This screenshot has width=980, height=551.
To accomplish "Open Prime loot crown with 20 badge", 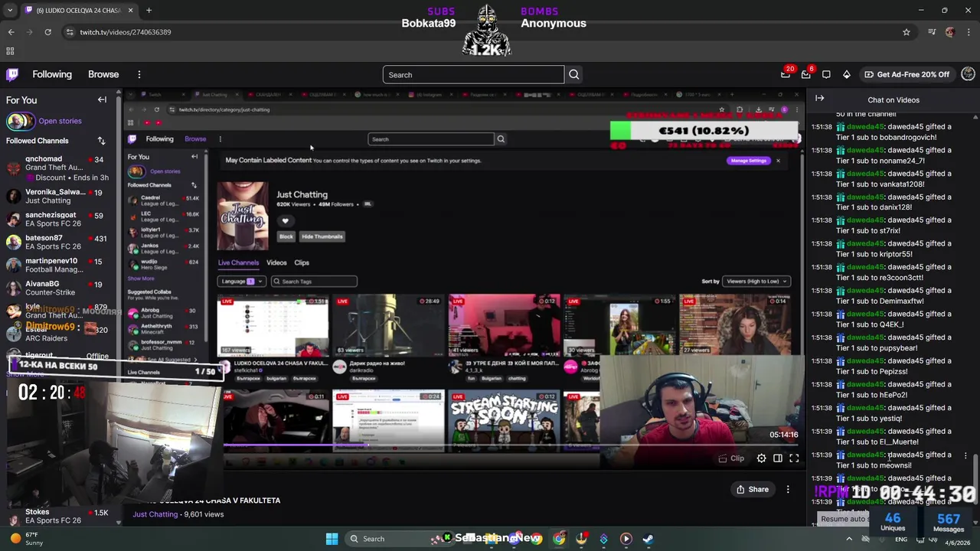I will pyautogui.click(x=786, y=74).
